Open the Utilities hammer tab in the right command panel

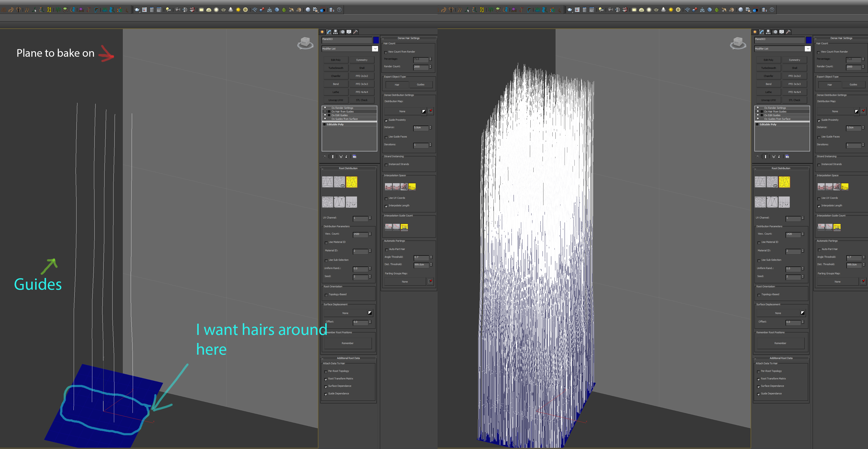click(788, 32)
